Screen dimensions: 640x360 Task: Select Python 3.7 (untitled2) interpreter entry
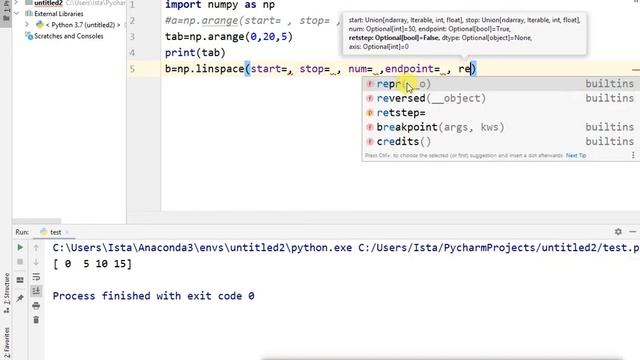click(x=83, y=25)
